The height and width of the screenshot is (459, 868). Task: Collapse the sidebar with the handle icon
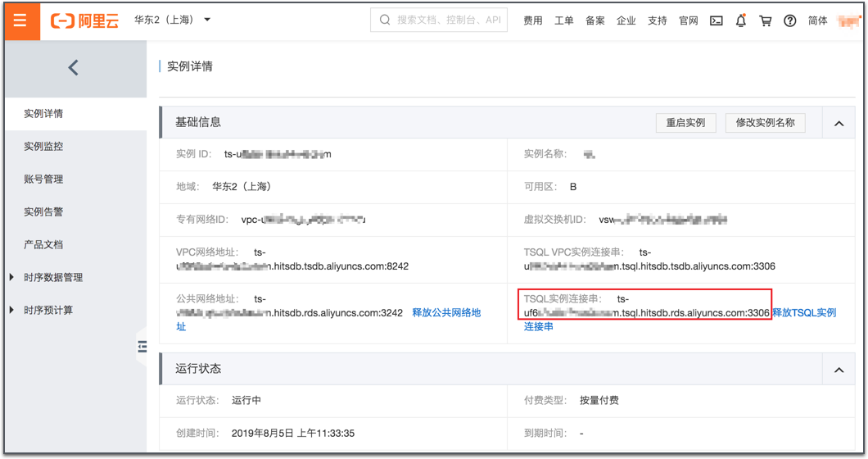click(142, 347)
